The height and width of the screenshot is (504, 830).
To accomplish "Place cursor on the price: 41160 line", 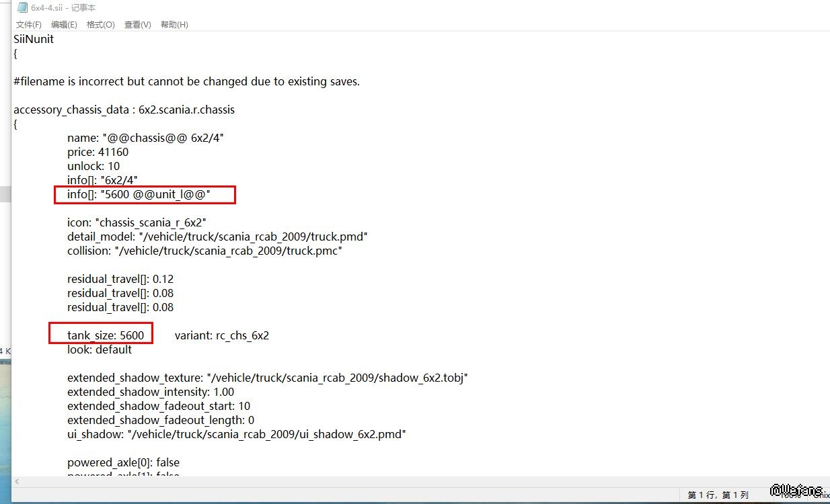I will 98,152.
